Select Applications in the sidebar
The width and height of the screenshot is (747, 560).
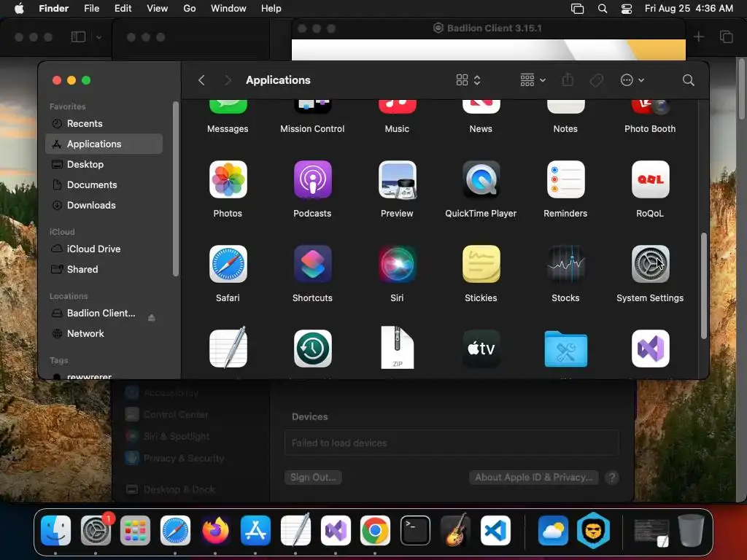coord(104,144)
